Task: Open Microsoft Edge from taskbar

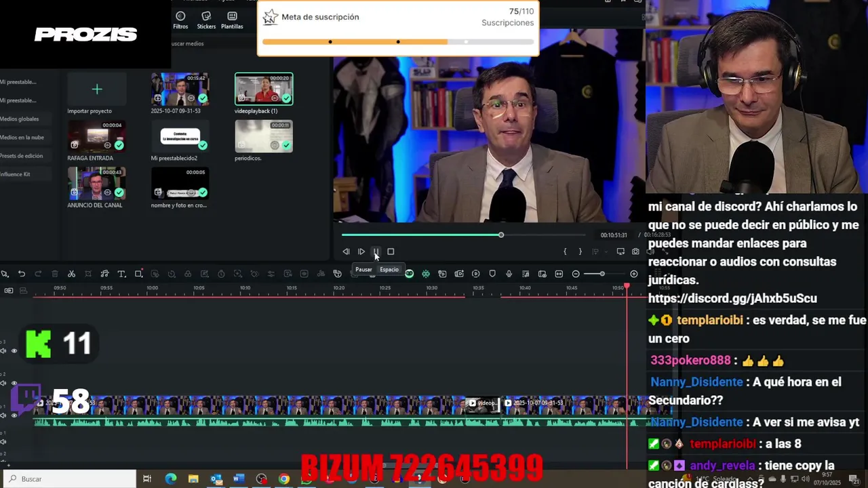Action: click(x=170, y=479)
